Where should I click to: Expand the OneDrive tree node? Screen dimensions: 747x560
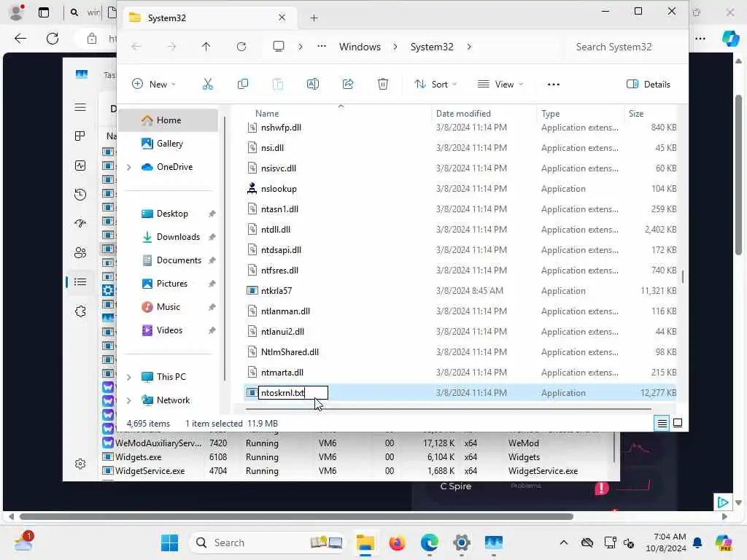tap(128, 167)
